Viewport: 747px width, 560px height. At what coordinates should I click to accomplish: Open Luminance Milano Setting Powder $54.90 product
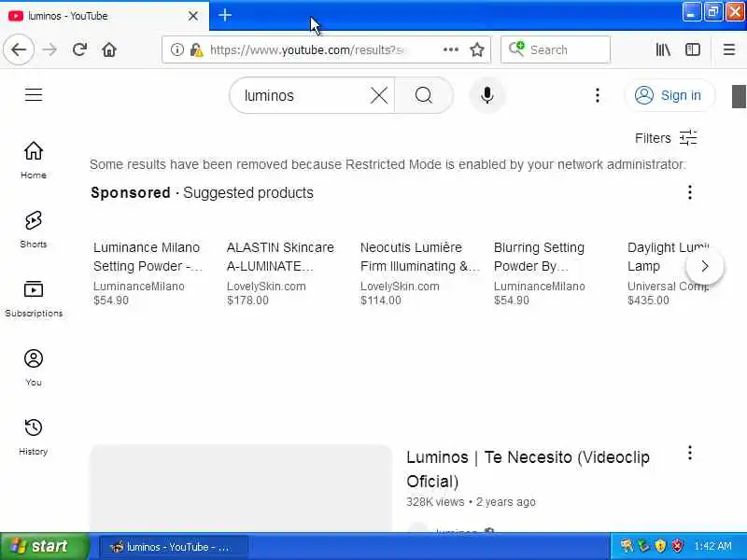pos(148,273)
